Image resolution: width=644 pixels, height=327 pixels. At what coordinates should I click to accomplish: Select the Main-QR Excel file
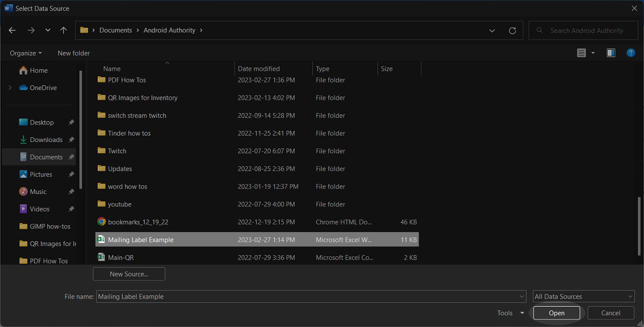121,257
